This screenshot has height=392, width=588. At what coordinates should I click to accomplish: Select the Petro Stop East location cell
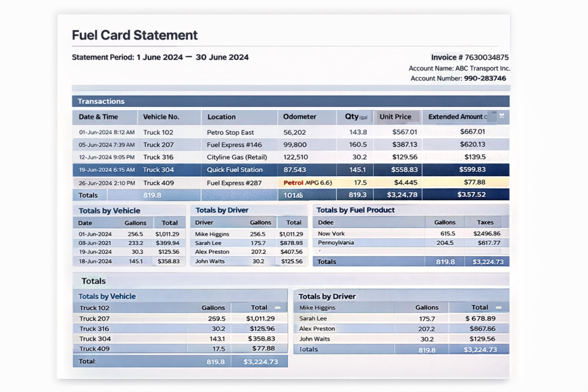[x=230, y=132]
